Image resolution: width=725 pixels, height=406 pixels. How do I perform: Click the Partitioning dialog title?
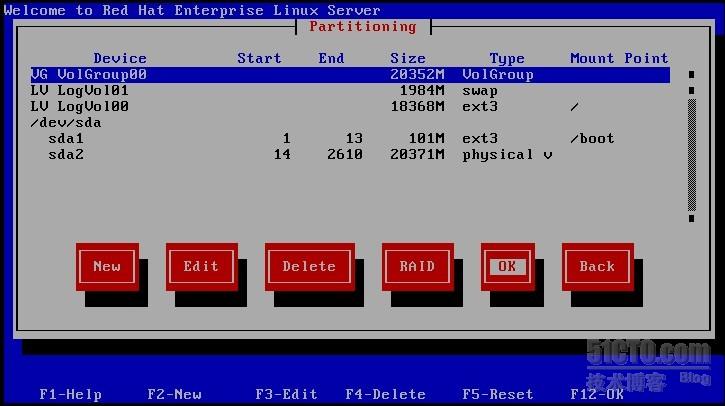363,27
